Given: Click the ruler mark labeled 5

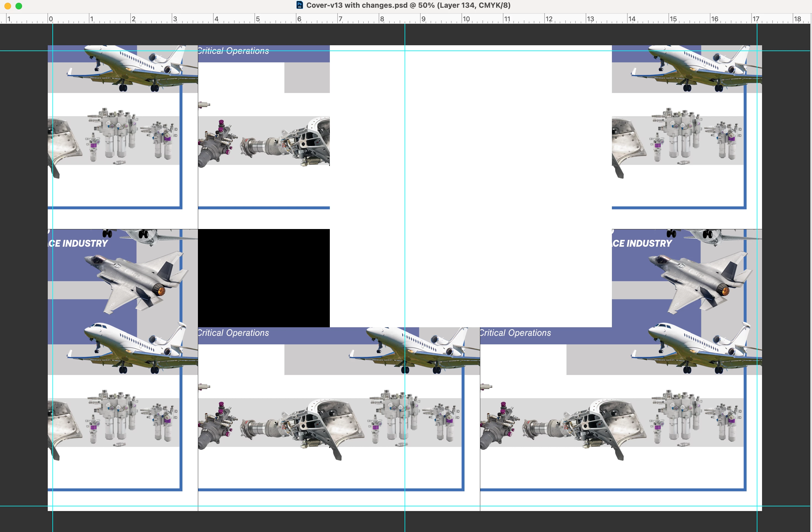Looking at the screenshot, I should click(258, 19).
